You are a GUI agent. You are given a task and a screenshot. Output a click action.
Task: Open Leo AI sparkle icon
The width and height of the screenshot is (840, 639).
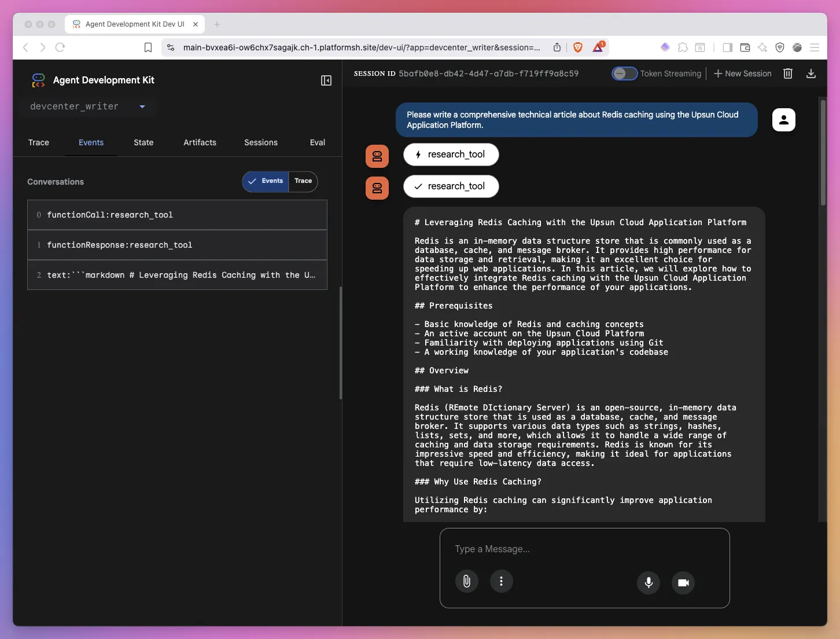pos(762,47)
